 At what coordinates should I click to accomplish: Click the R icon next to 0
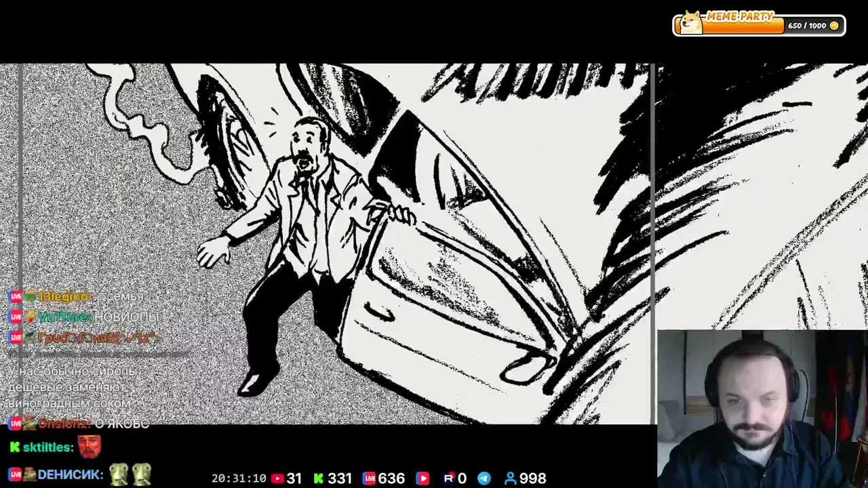[448, 479]
